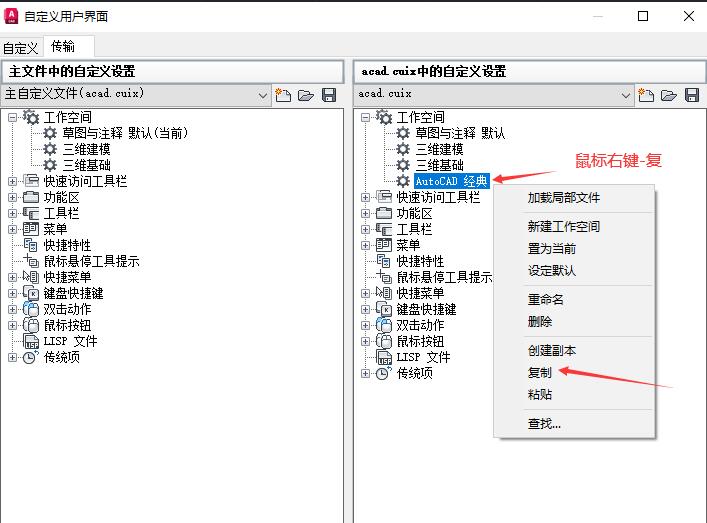707x523 pixels.
Task: Click gear icon next to 三维建模 in left tree
Action: 50,149
